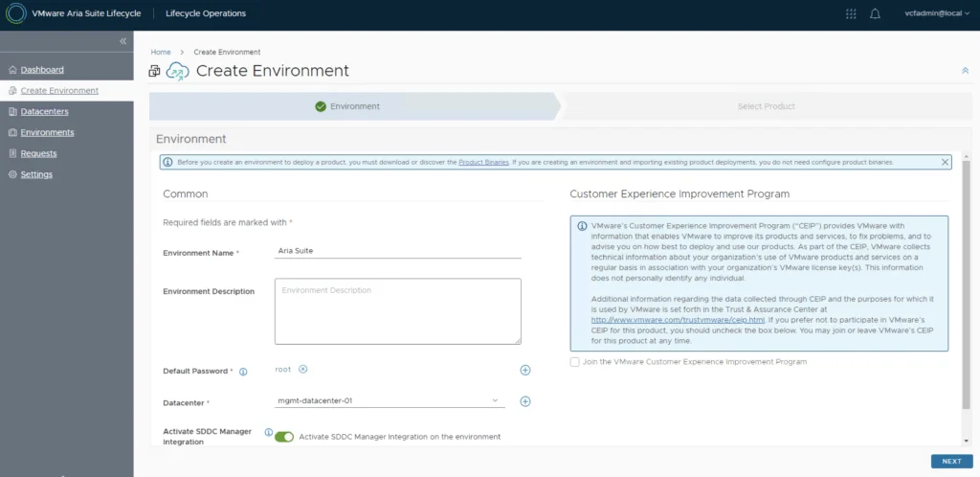Viewport: 980px width, 477px height.
Task: Dismiss the product binaries info banner
Action: click(x=945, y=162)
